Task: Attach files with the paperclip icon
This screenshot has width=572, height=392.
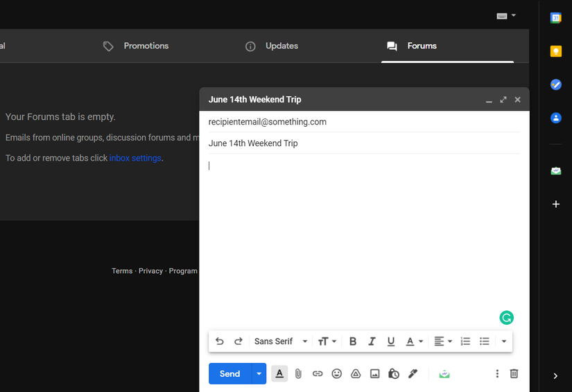Action: 298,374
